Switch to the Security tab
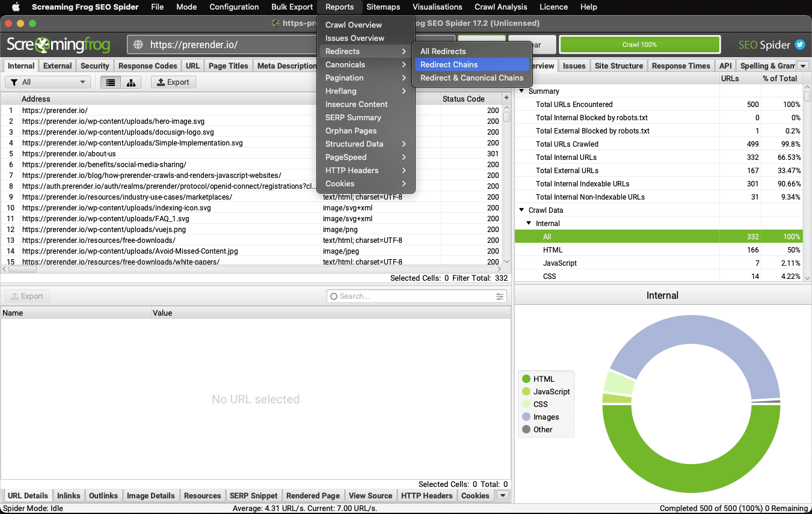Viewport: 812px width, 514px height. tap(95, 66)
